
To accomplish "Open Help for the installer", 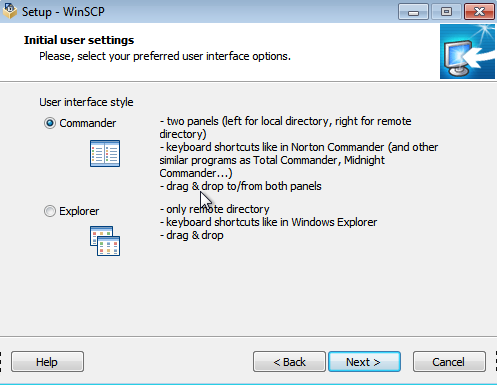I will [x=47, y=362].
